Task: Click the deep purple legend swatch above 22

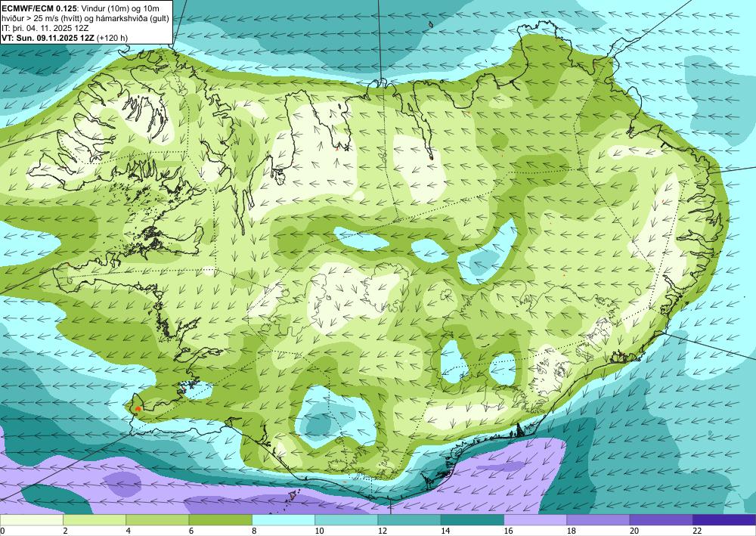Action: pyautogui.click(x=724, y=520)
